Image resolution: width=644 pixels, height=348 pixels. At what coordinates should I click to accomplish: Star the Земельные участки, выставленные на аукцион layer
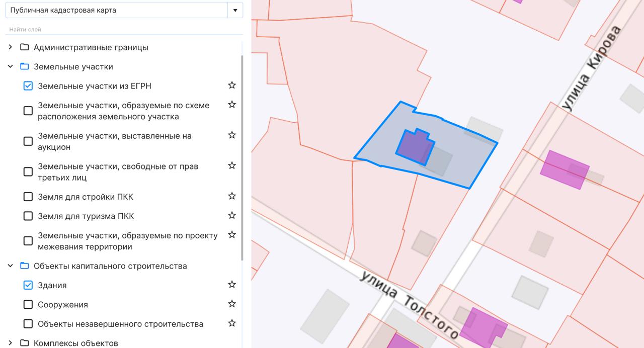click(x=232, y=135)
